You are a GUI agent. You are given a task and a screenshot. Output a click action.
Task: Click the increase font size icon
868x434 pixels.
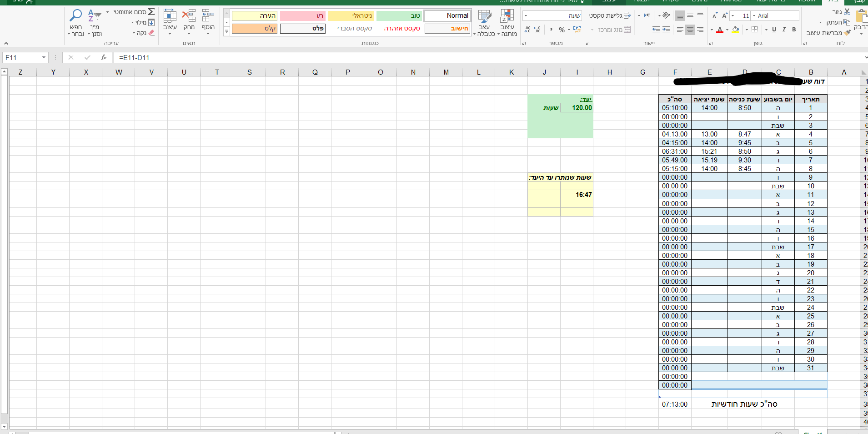(x=725, y=16)
